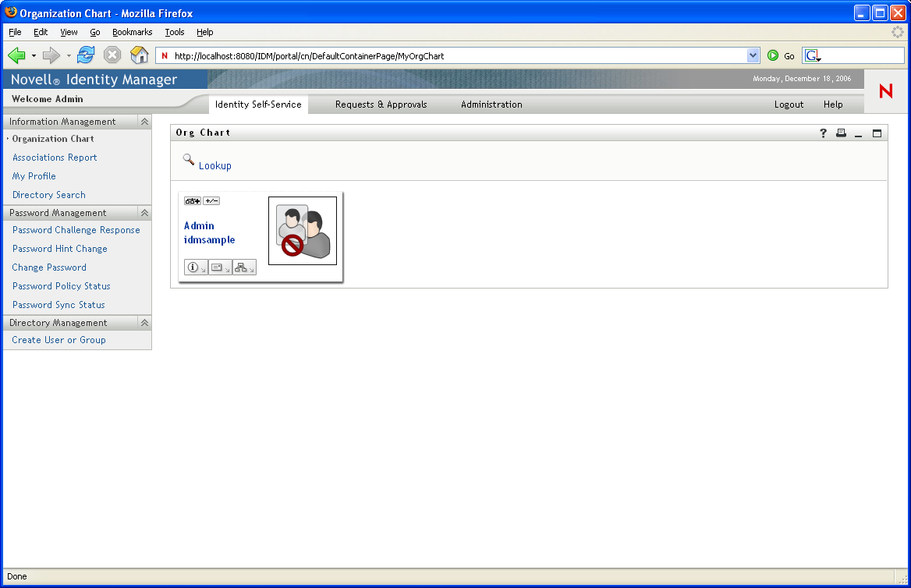Click Firefox Forward arrow button
This screenshot has height=588, width=911.
pos(51,55)
